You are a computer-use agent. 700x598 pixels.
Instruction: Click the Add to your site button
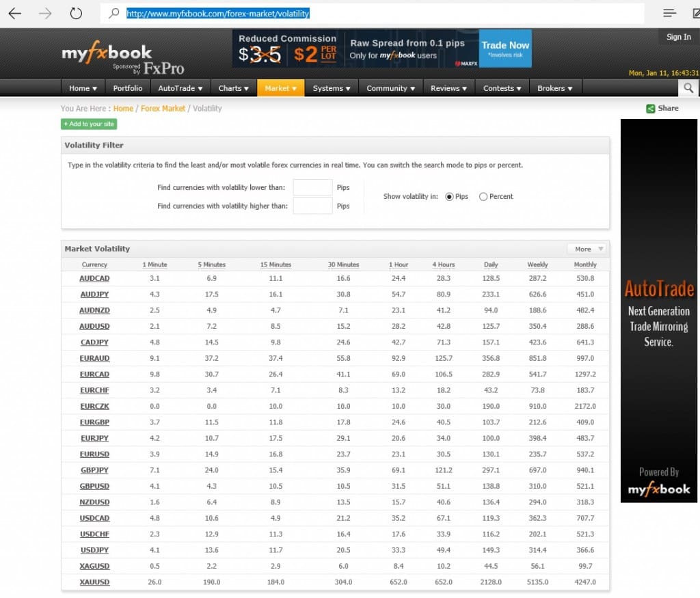pyautogui.click(x=89, y=124)
